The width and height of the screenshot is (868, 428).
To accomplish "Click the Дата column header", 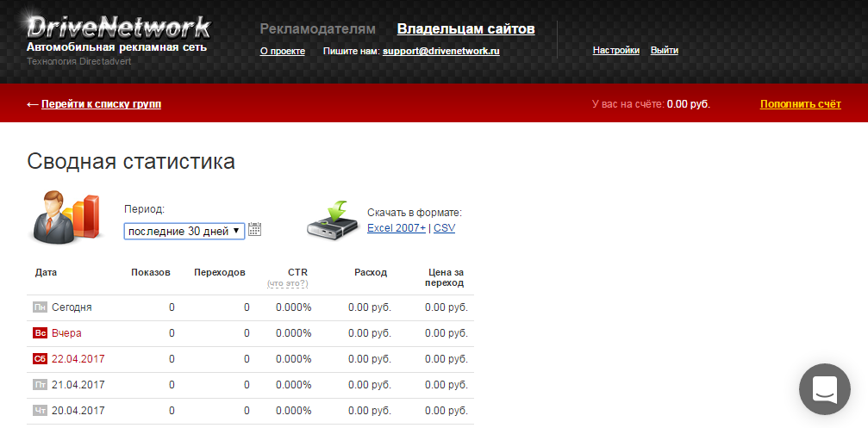I will [46, 273].
